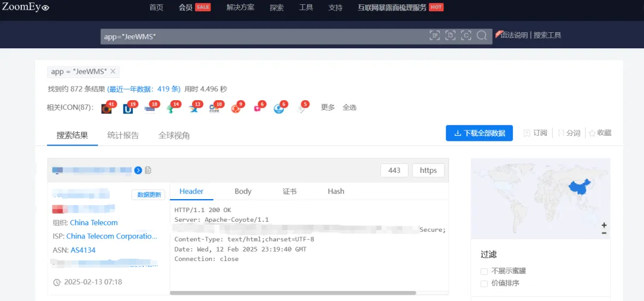The height and width of the screenshot is (301, 644).
Task: Click the 2025-02-13 07:18 timestamp
Action: (x=93, y=282)
